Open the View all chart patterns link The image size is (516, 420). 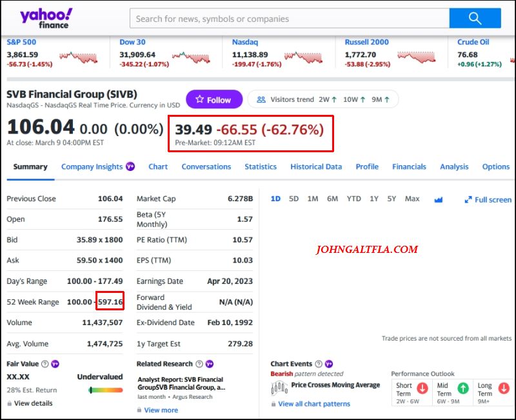[x=314, y=404]
